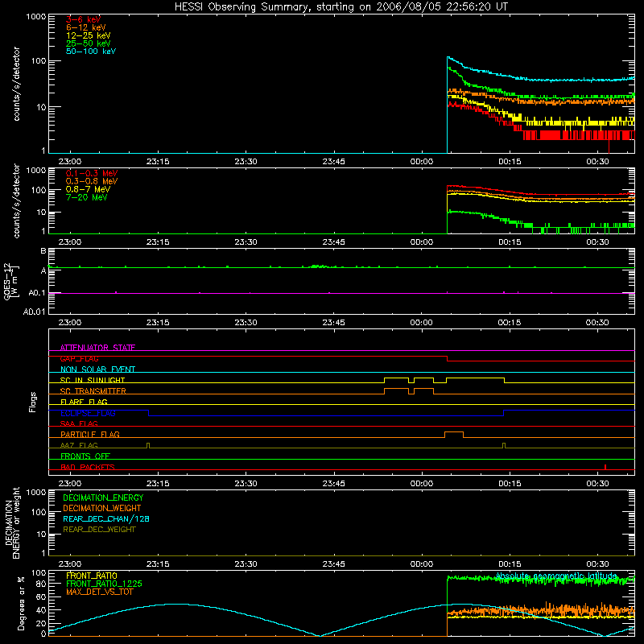Select the 50-100 keV legend label
The image size is (644, 644).
[x=91, y=52]
